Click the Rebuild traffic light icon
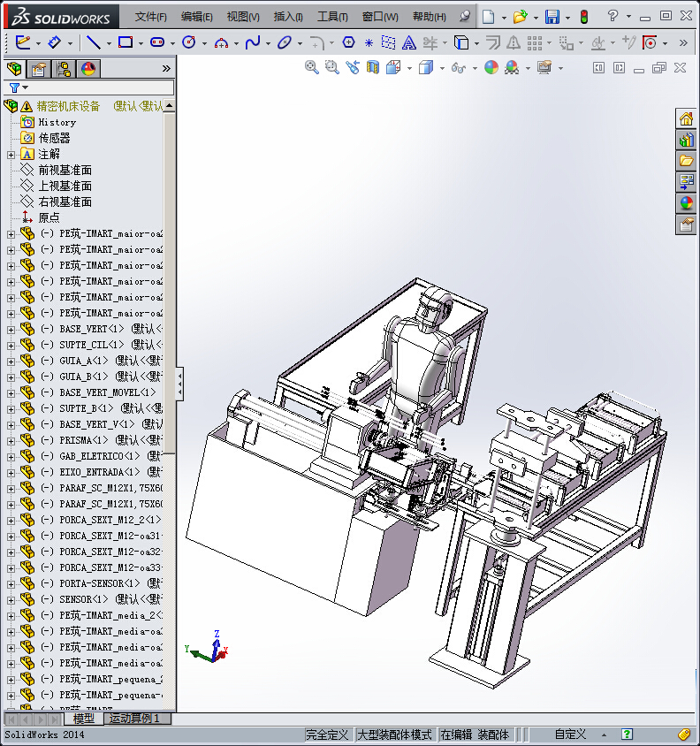The height and width of the screenshot is (746, 700). [584, 17]
